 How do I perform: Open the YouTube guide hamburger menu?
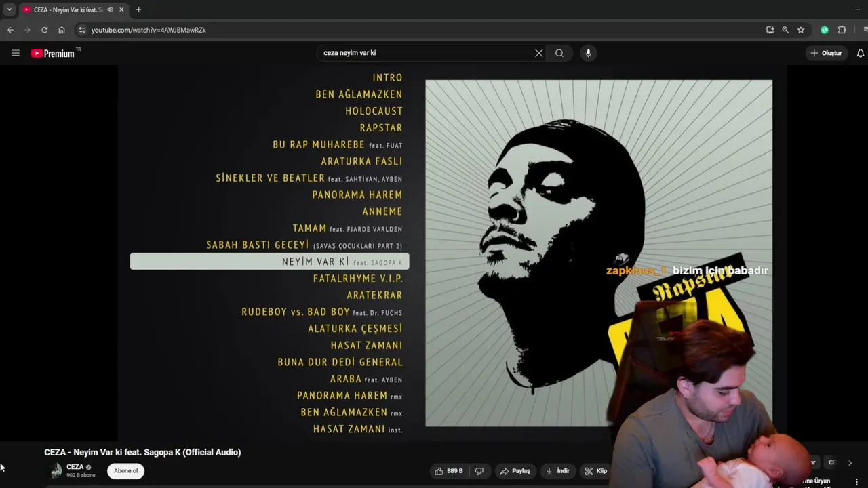(x=16, y=53)
